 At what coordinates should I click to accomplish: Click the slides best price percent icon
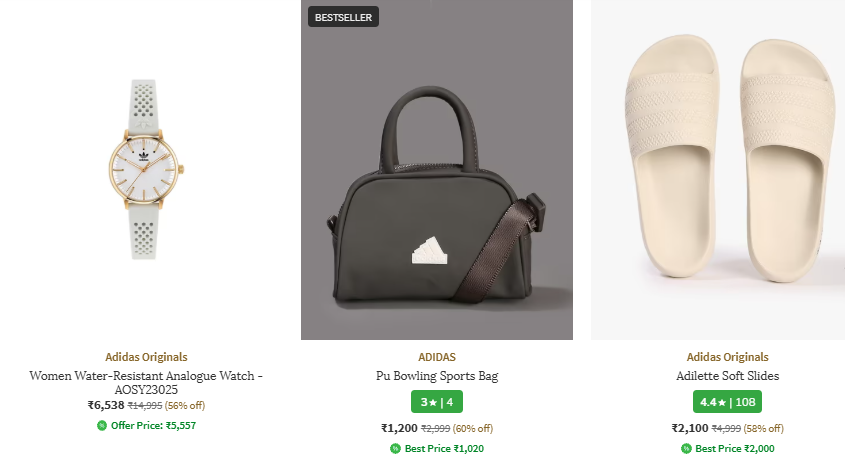[685, 449]
